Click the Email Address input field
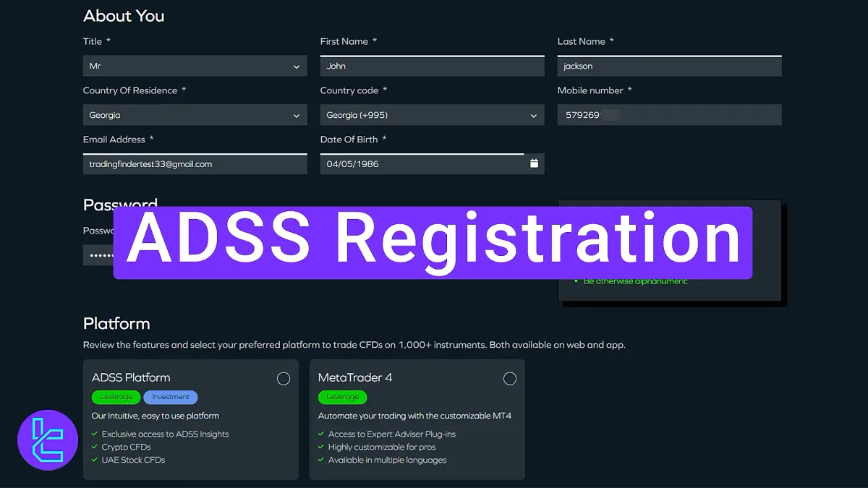 194,163
